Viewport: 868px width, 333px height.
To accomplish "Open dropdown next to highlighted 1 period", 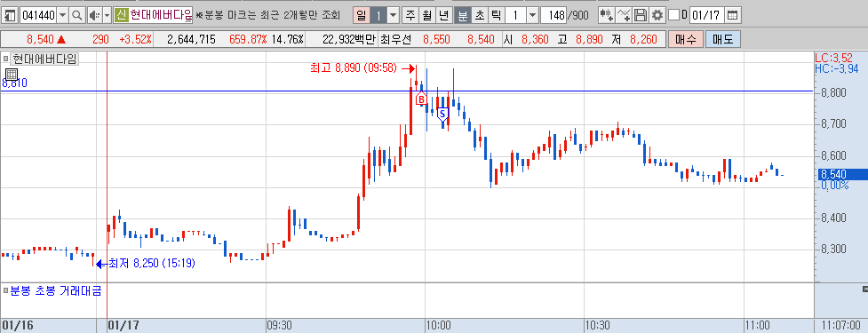I will 393,15.
